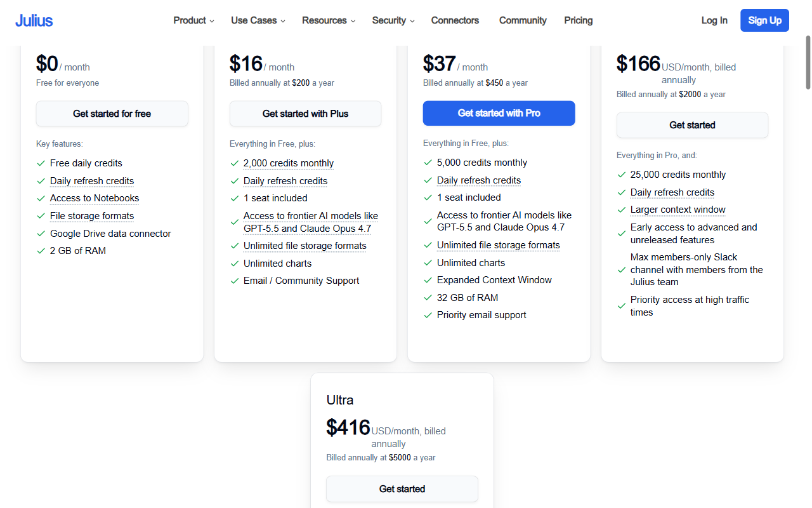Click 25,000 credits monthly text

coord(678,175)
